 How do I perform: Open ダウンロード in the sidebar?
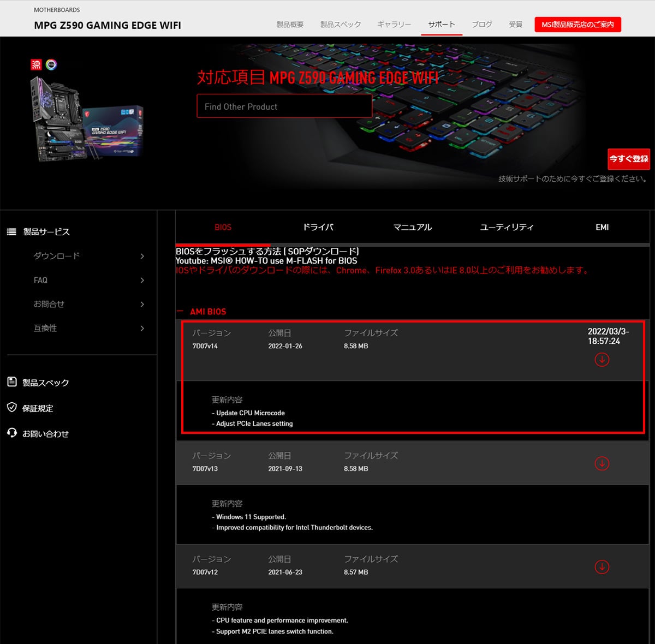(57, 256)
